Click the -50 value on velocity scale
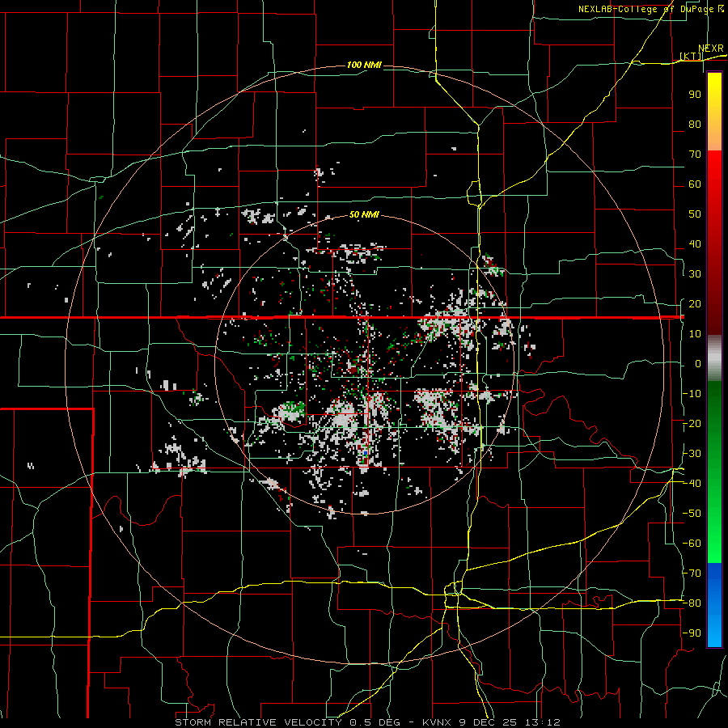 pos(692,513)
